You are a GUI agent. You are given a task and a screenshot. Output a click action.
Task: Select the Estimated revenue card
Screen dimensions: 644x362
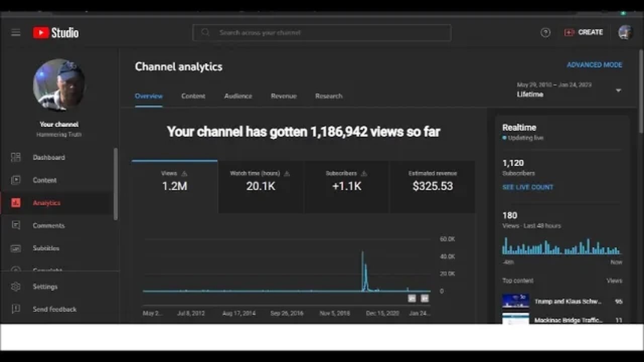coord(433,187)
